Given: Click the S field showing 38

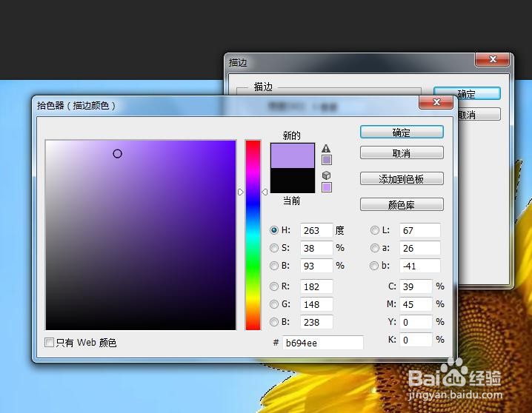Looking at the screenshot, I should pyautogui.click(x=316, y=248).
